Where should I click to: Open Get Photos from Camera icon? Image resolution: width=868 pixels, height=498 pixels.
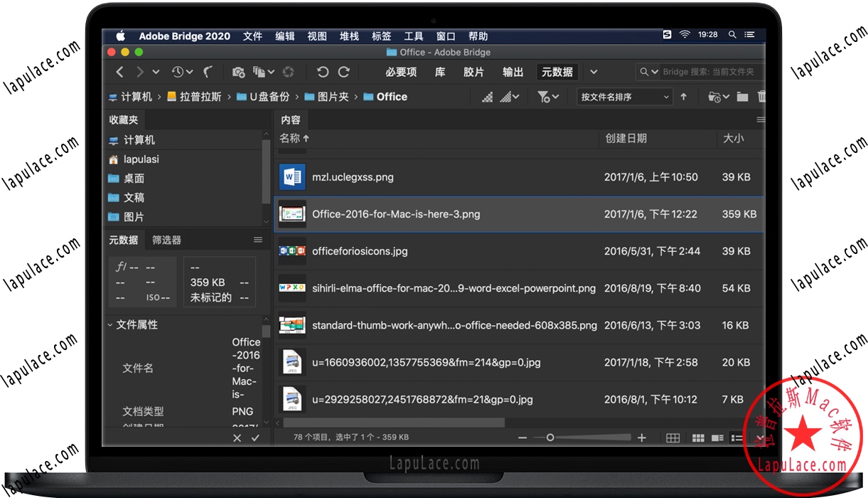point(238,71)
